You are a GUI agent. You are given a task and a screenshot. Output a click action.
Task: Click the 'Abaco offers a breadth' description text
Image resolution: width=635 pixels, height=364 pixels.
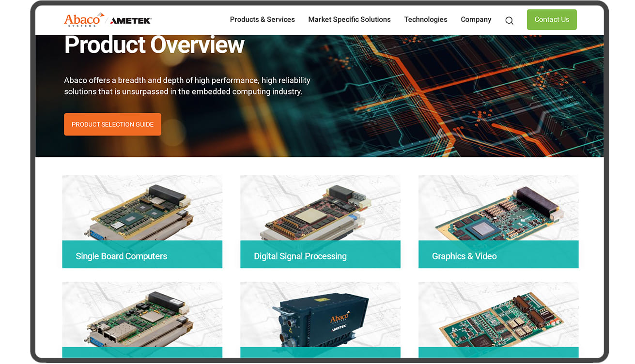[187, 86]
